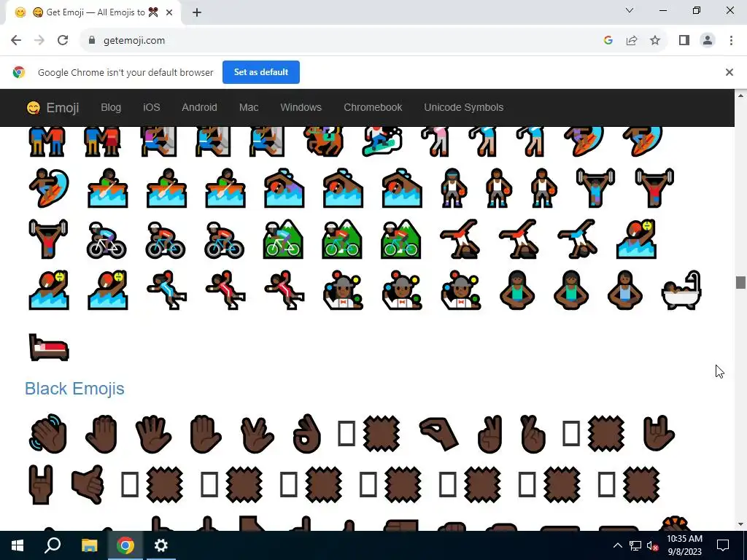Pick the love-you gesture emoji
Image resolution: width=747 pixels, height=560 pixels.
659,433
